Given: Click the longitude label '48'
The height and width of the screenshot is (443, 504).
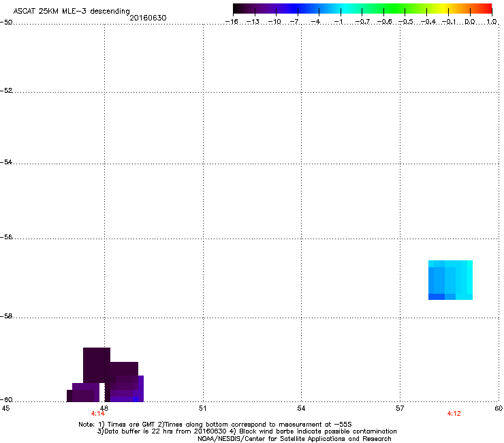Looking at the screenshot, I should pos(104,408).
